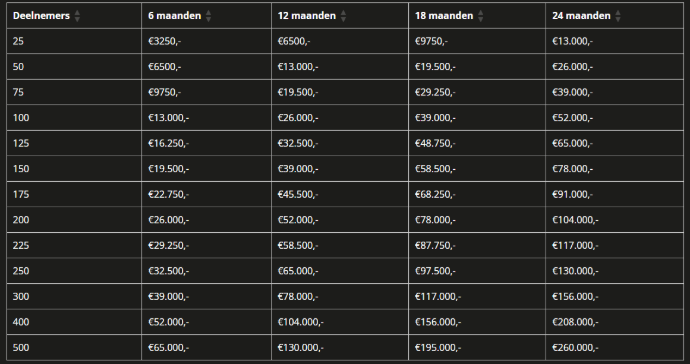Click the €3250,- price cell

click(206, 41)
